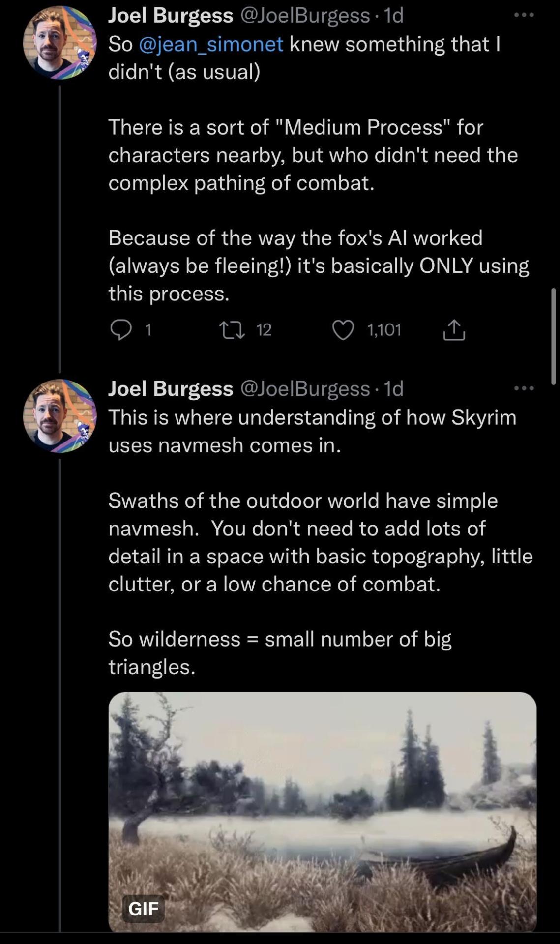Screen dimensions: 560x944
Task: Open Joel Burgess name on first tweet
Action: 170,16
